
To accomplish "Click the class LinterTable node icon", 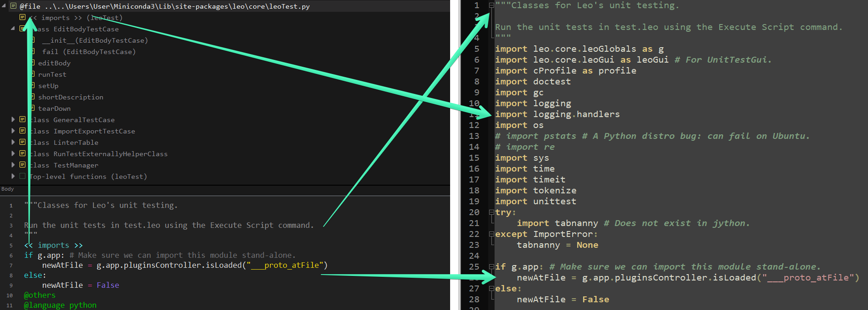I will pyautogui.click(x=22, y=142).
